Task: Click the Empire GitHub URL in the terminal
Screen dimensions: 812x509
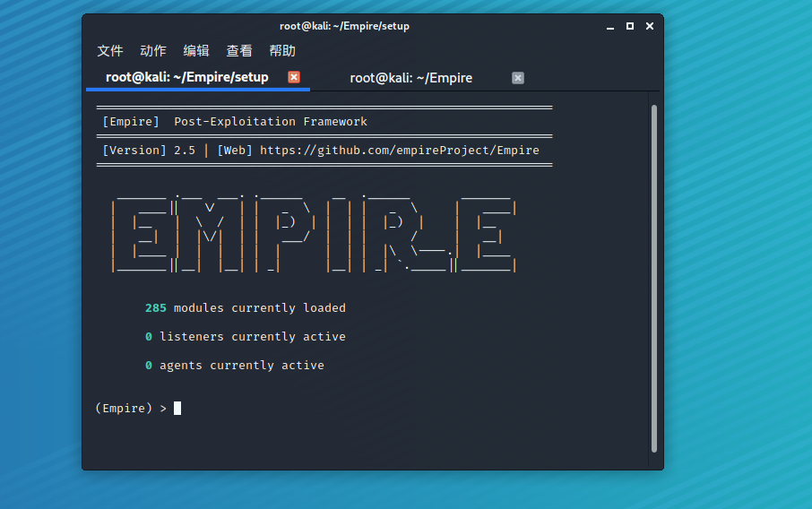Action: tap(399, 151)
